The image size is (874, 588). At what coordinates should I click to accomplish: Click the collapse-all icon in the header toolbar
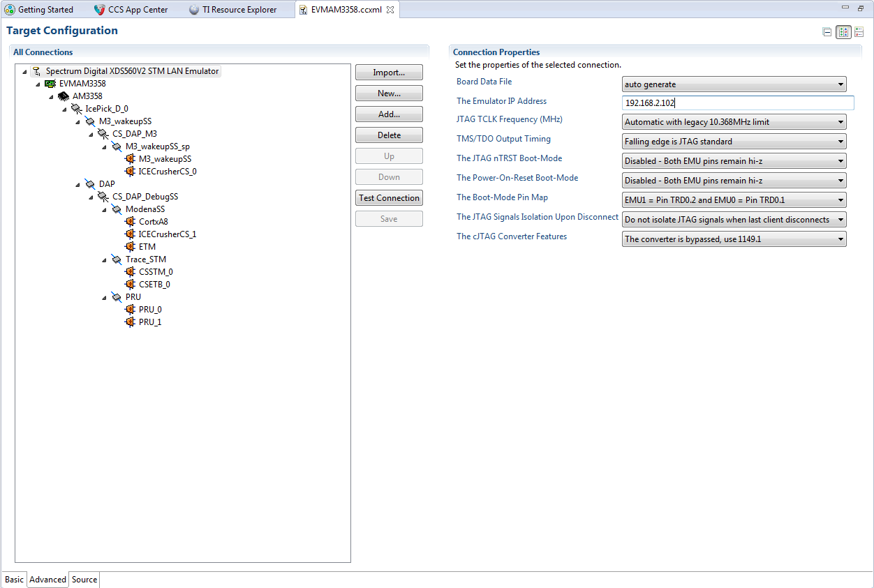pos(827,32)
